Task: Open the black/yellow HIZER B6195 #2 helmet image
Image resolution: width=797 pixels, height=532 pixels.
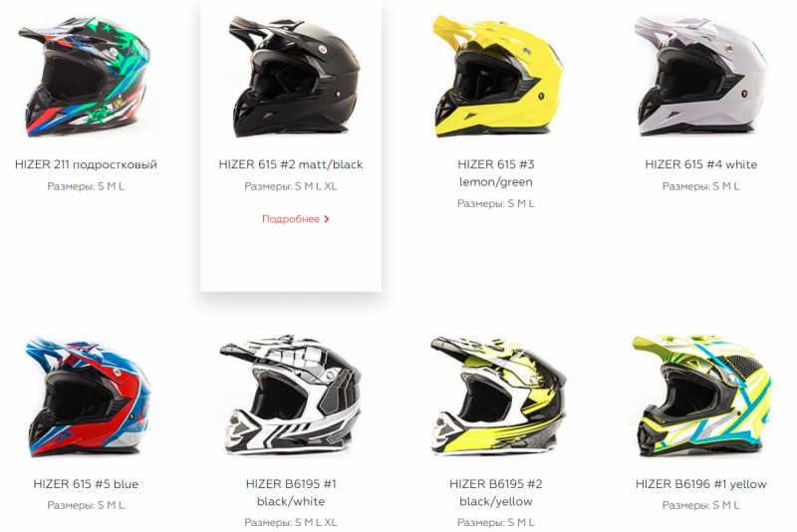Action: click(x=497, y=396)
